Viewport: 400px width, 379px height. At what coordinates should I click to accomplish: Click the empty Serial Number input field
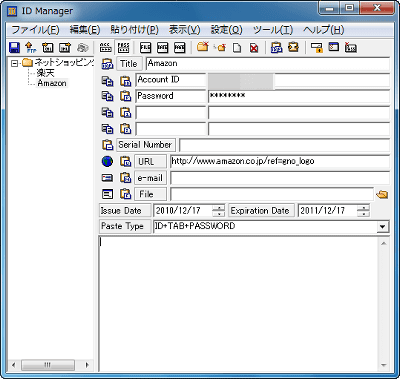(284, 145)
